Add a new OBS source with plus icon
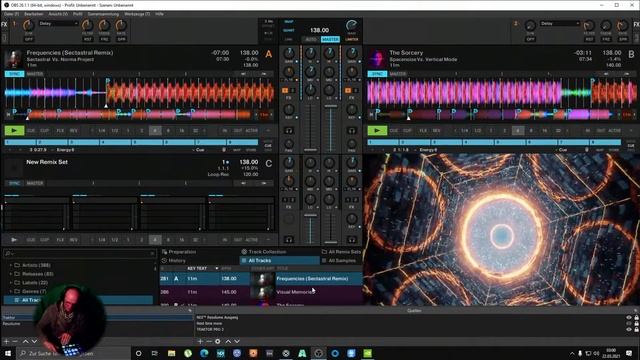Viewport: 640px width, 360px height. tap(200, 341)
